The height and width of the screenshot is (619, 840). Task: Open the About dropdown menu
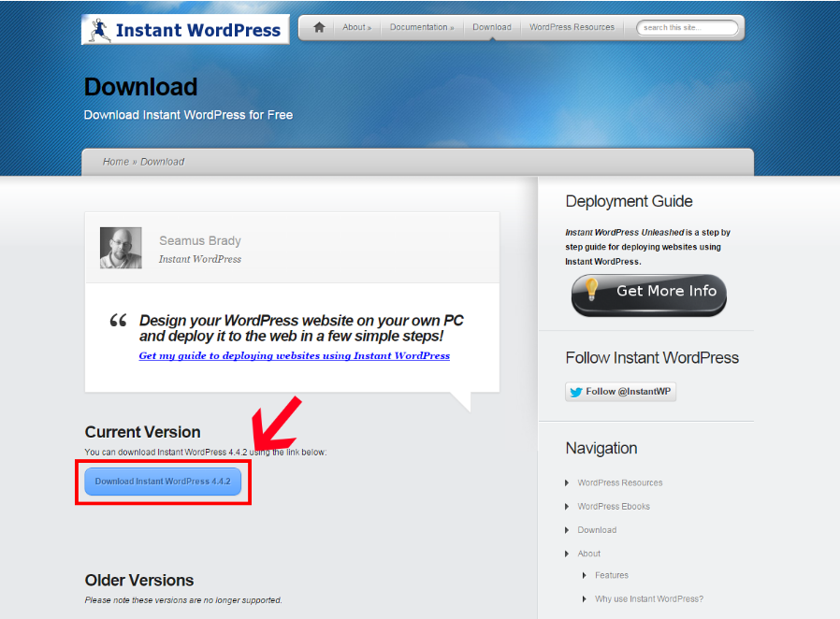(356, 27)
